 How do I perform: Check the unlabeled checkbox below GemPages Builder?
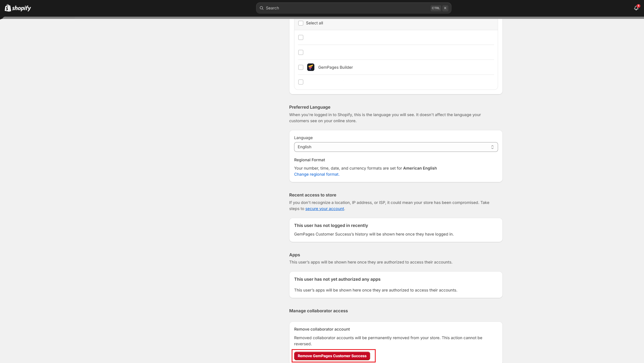point(301,82)
